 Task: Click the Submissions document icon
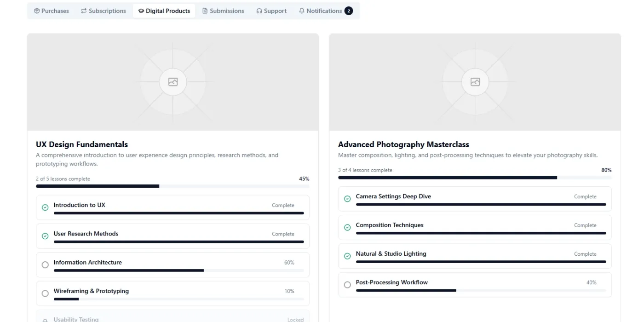point(205,11)
